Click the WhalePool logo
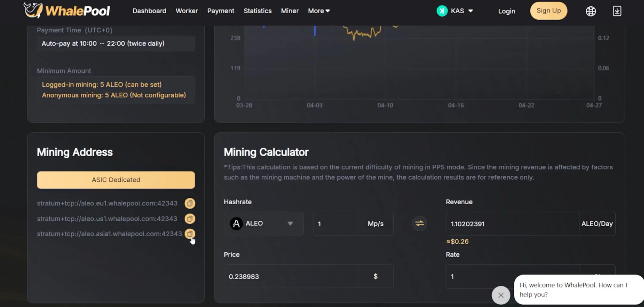This screenshot has width=644, height=307. tap(67, 11)
